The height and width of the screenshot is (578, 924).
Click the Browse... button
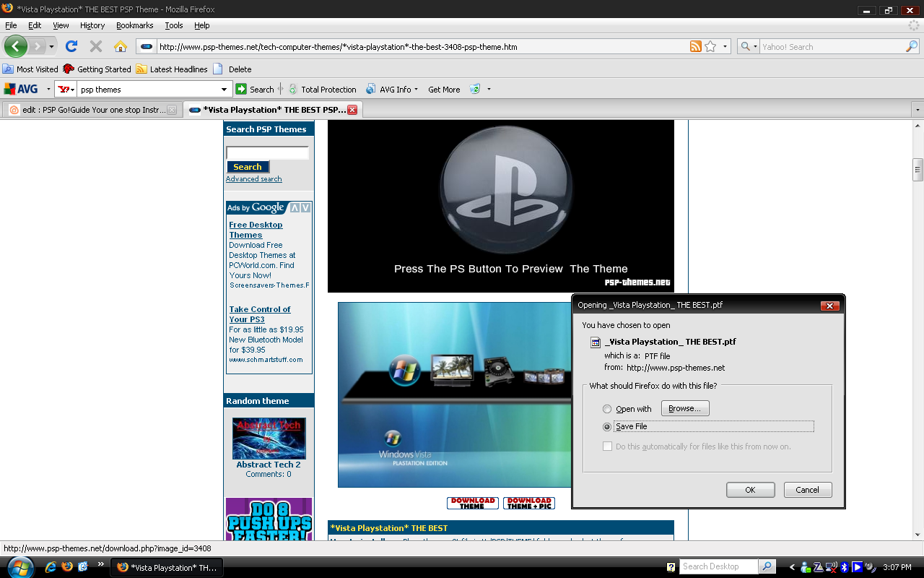coord(685,408)
